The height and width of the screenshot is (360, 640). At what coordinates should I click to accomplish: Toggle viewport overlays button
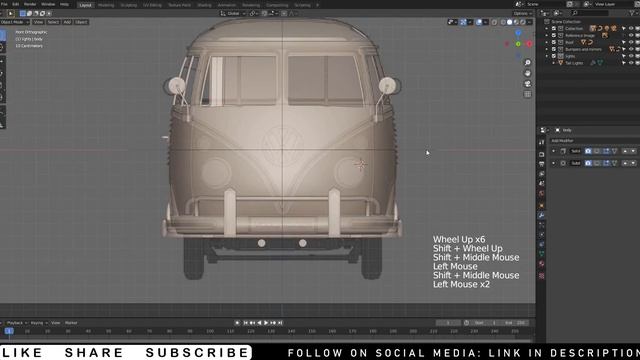479,22
